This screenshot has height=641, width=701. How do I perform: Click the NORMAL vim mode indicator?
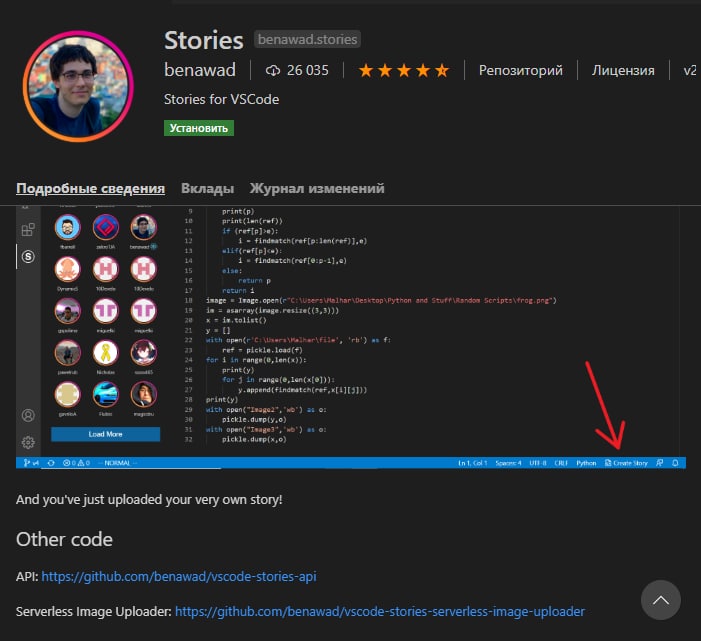(x=117, y=463)
